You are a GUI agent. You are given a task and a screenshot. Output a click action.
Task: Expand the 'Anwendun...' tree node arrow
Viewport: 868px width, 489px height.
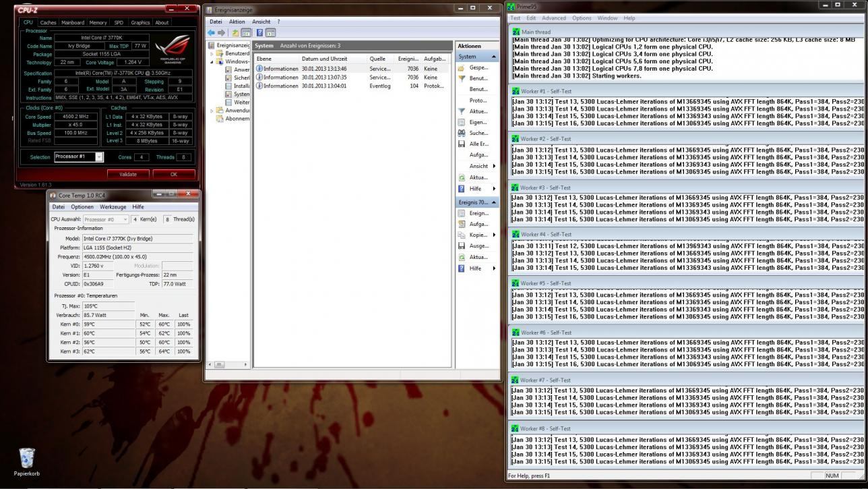point(212,111)
